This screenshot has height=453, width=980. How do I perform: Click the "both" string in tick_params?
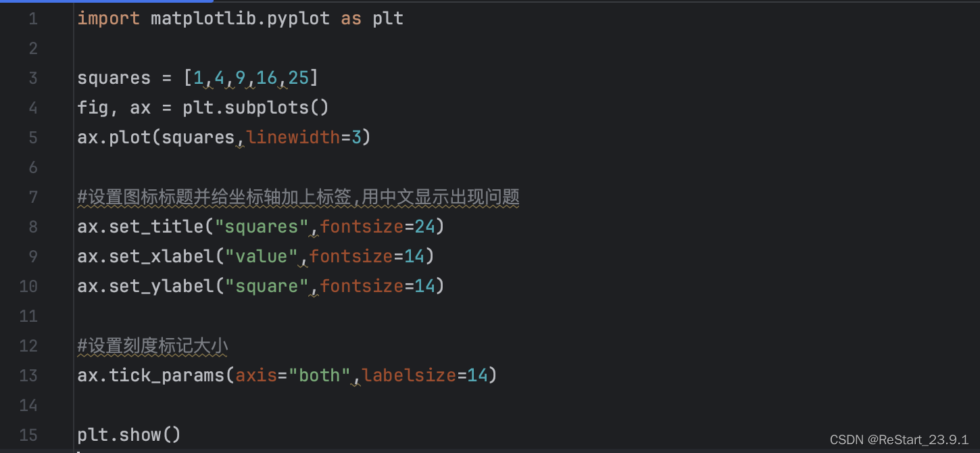[319, 375]
